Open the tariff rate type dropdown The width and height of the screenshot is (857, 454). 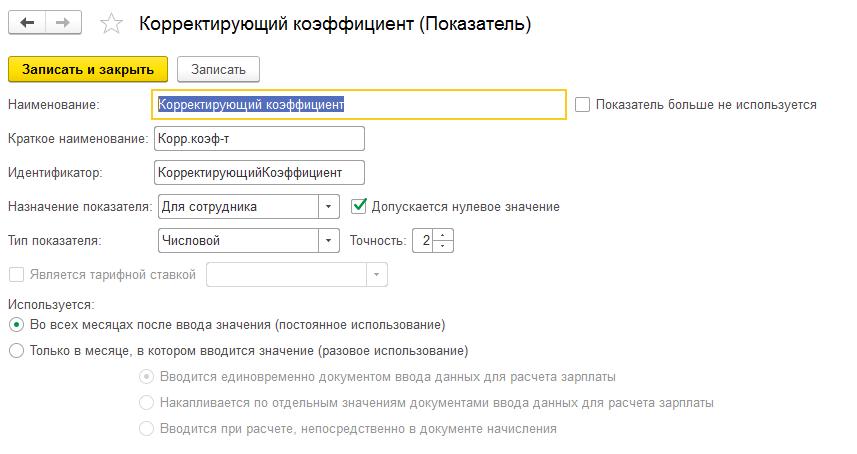click(x=376, y=274)
